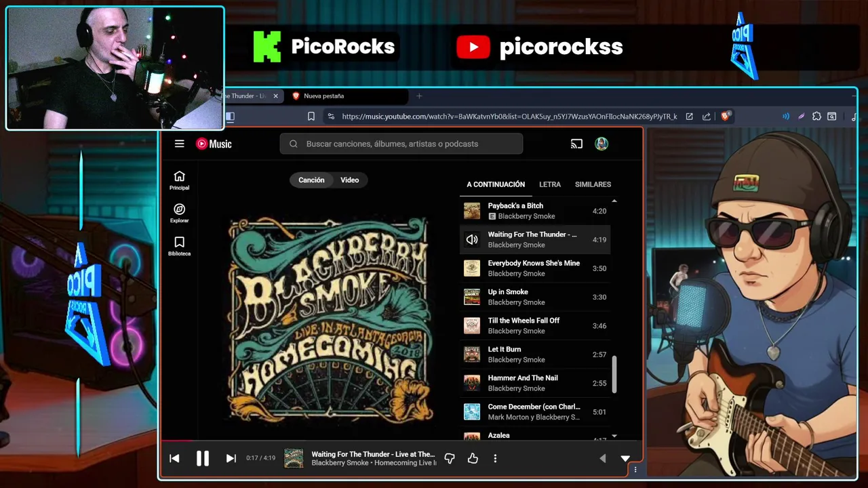
Task: Click the browser address bar URL
Action: (509, 117)
